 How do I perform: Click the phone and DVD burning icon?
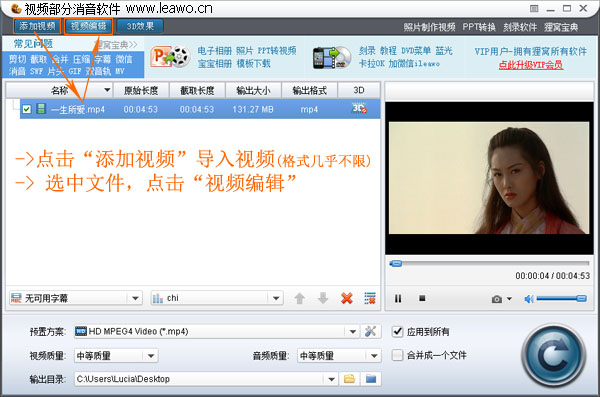331,58
